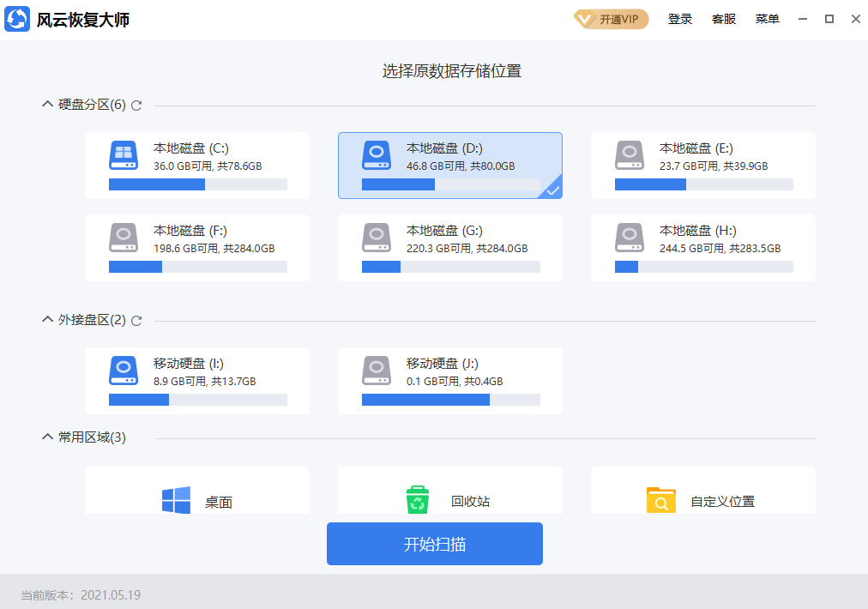This screenshot has height=609, width=868.
Task: Click 登录 to sign in
Action: [x=680, y=18]
